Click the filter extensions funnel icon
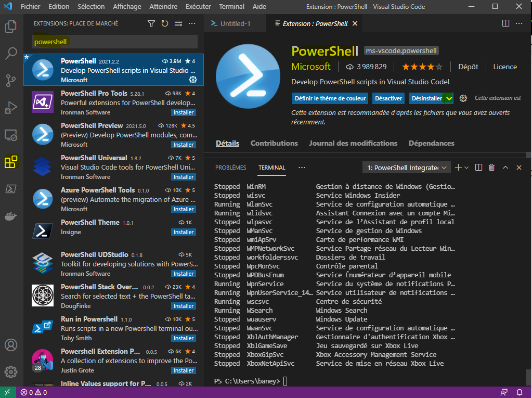532x398 pixels. (151, 23)
